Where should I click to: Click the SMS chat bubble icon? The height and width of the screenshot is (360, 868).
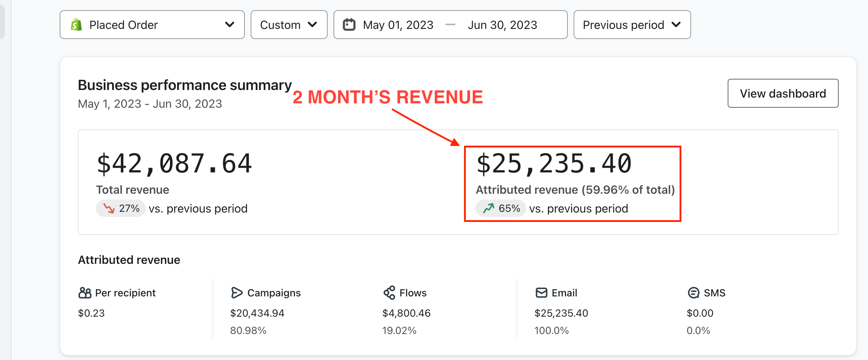point(693,293)
